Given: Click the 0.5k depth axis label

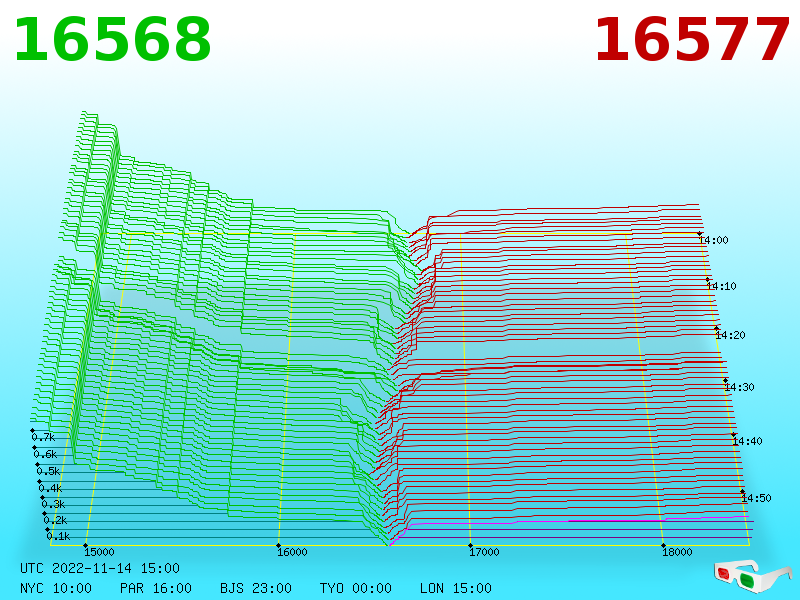Looking at the screenshot, I should [x=48, y=471].
